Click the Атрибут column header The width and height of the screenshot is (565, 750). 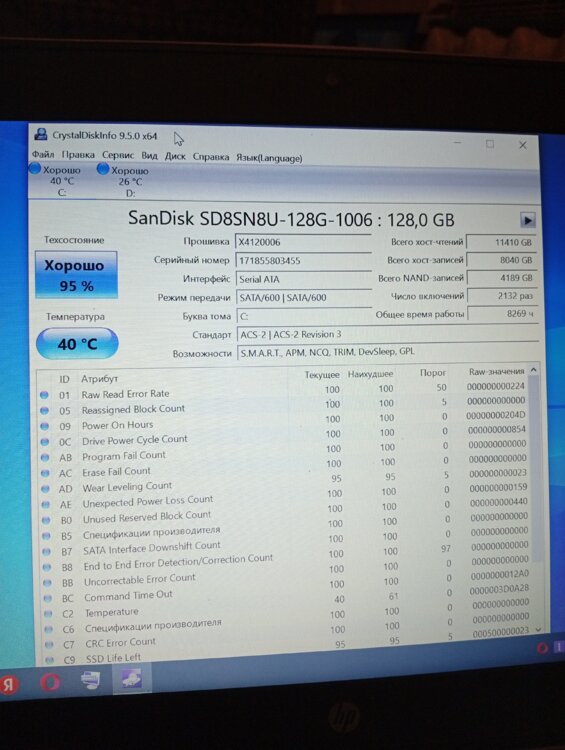(99, 378)
